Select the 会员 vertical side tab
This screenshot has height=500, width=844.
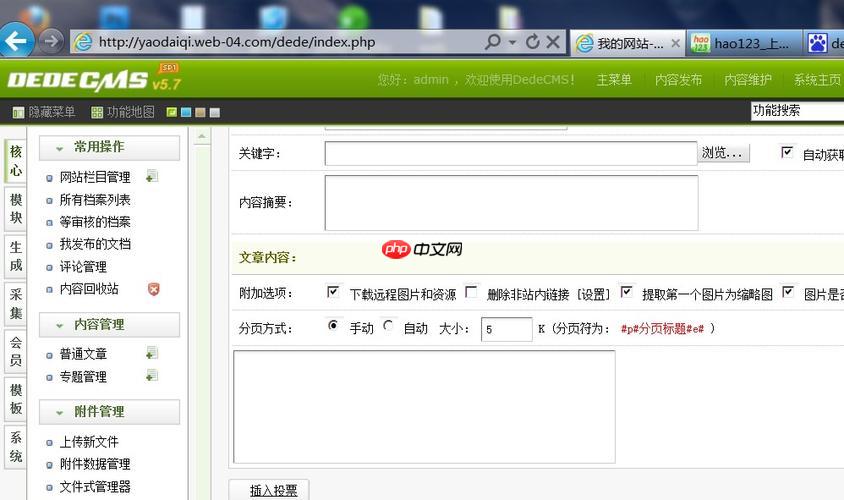click(x=16, y=351)
